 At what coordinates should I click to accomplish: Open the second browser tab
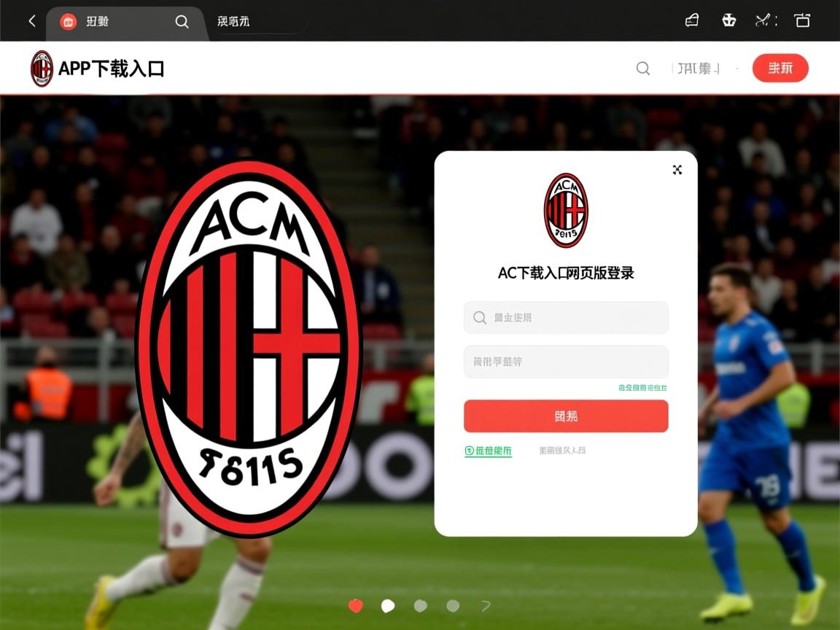pyautogui.click(x=233, y=21)
